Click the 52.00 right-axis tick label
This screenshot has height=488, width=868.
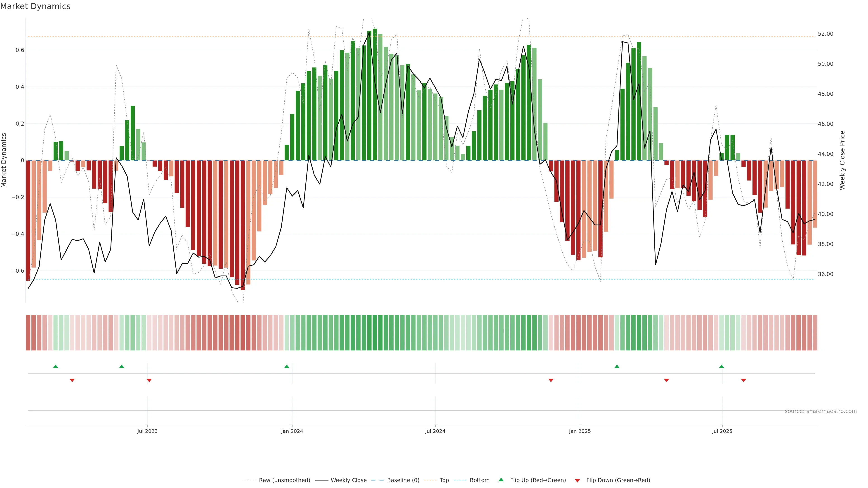tap(826, 34)
